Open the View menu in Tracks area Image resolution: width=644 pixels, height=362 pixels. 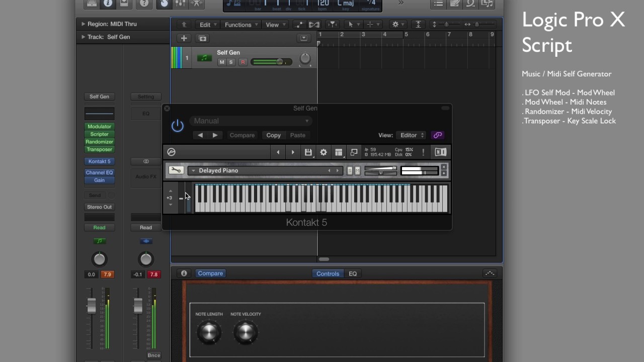pyautogui.click(x=275, y=25)
